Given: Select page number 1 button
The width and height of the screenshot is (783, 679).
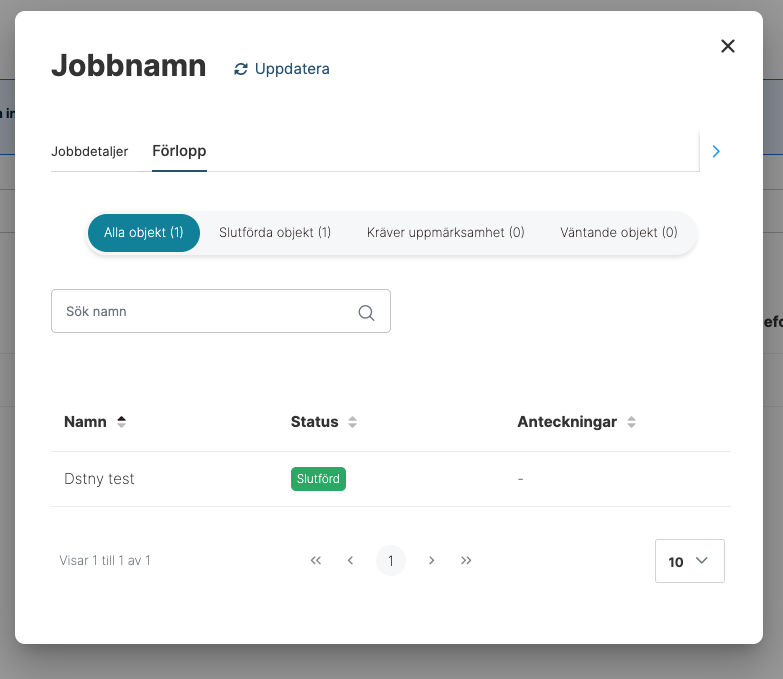Looking at the screenshot, I should [x=391, y=561].
